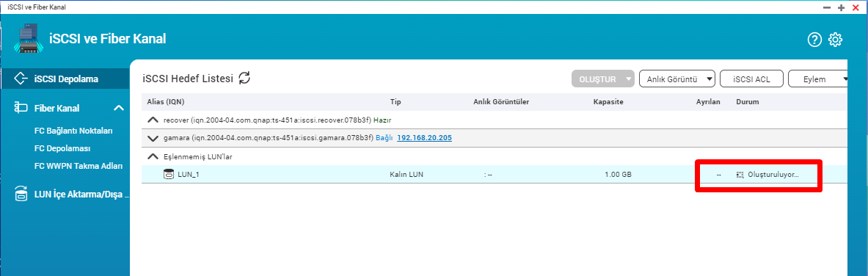This screenshot has height=276, width=868.
Task: Click the Ayrılan column header
Action: point(708,102)
